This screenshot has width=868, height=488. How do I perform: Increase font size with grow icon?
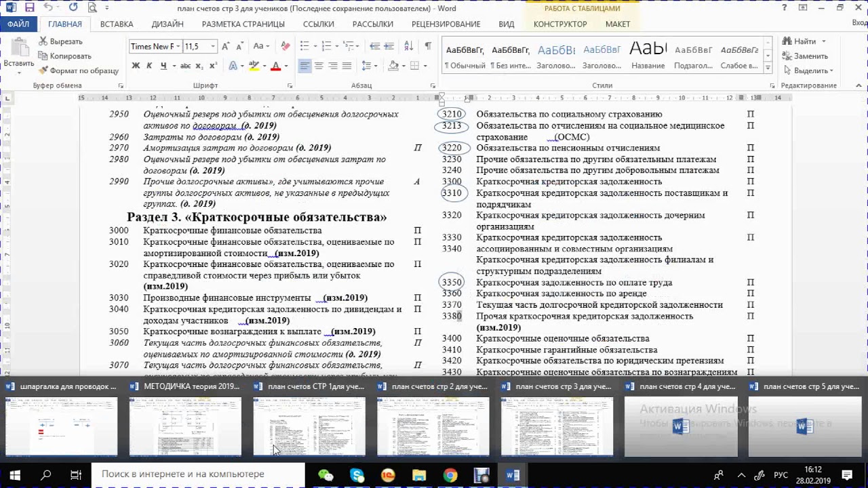[x=227, y=46]
